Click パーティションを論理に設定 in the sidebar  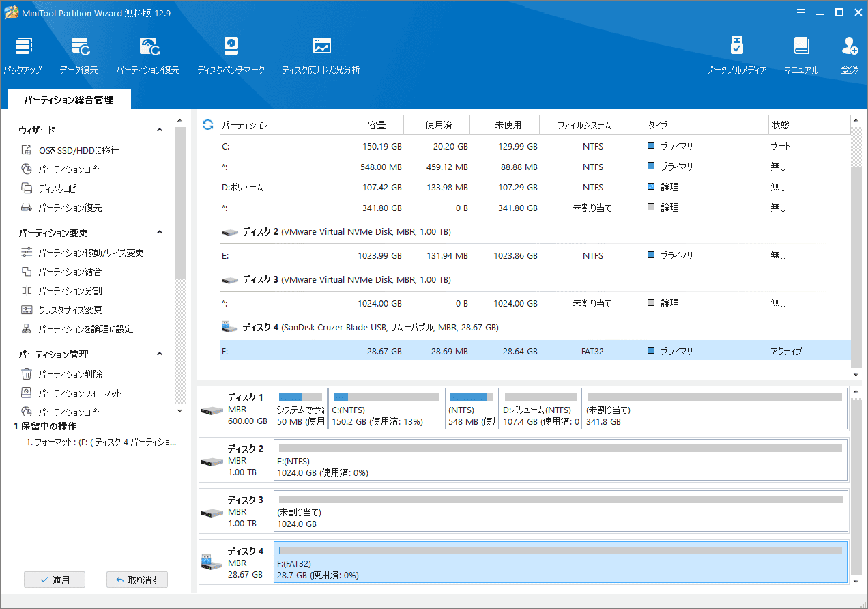[x=76, y=329]
